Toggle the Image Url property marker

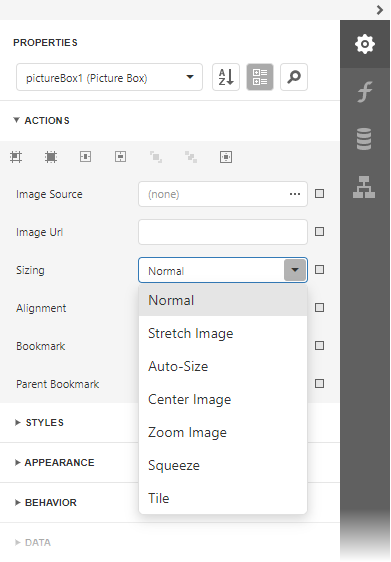point(319,232)
